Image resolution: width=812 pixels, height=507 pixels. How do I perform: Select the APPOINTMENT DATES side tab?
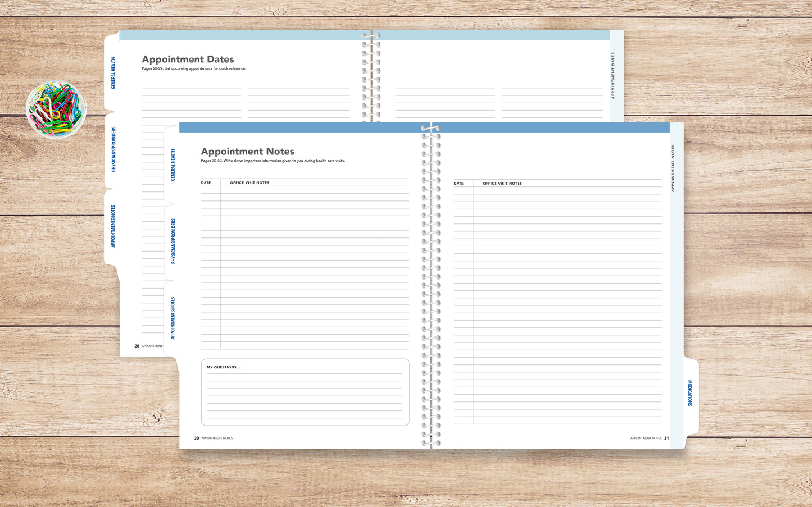point(614,75)
